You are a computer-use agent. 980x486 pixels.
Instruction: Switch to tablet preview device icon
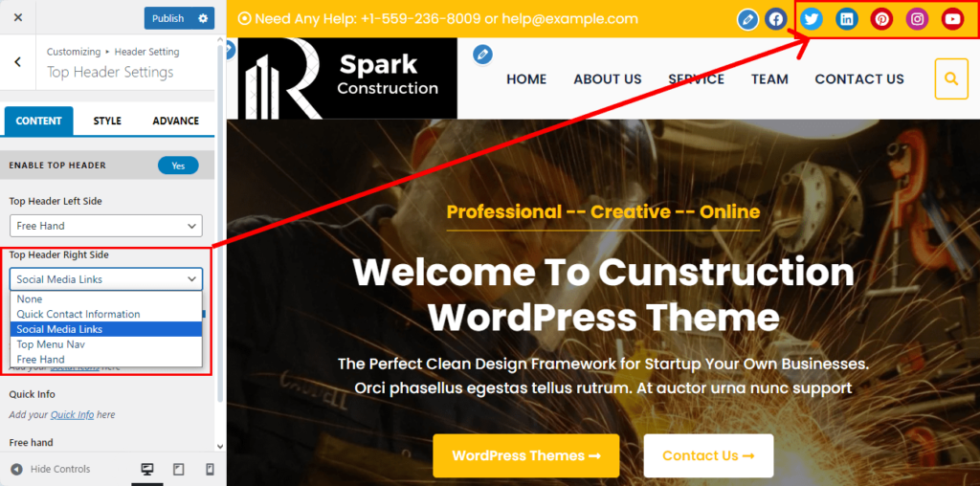tap(178, 469)
